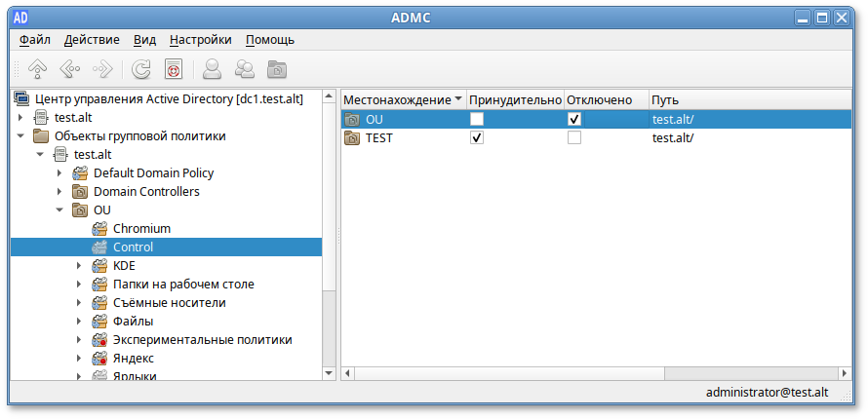Expand the Экспериментальные политики node

click(x=79, y=340)
